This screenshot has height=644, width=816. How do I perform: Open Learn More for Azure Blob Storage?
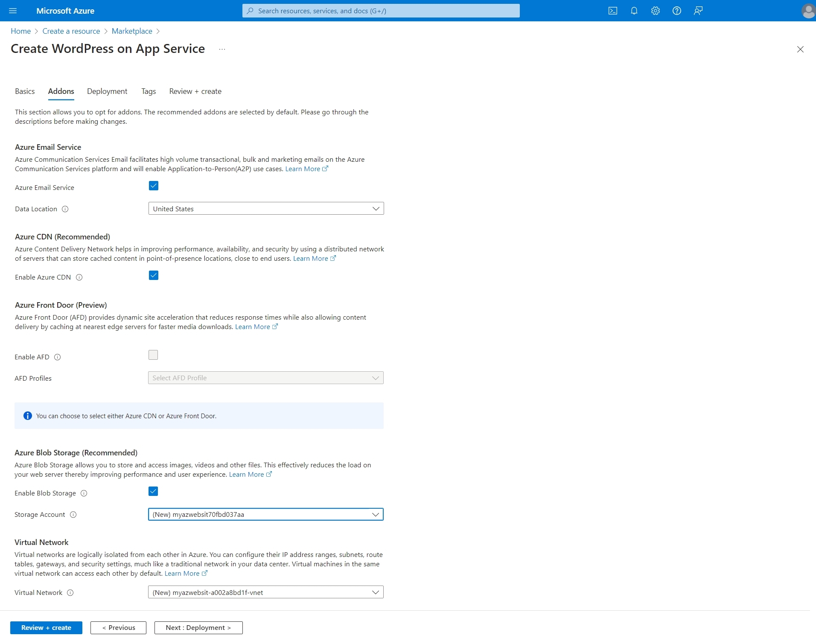point(251,475)
